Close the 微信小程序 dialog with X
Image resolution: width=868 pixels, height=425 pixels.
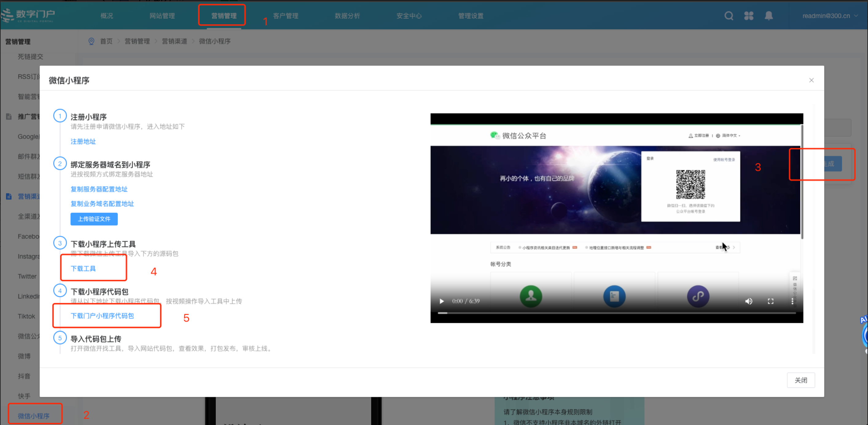click(x=811, y=80)
